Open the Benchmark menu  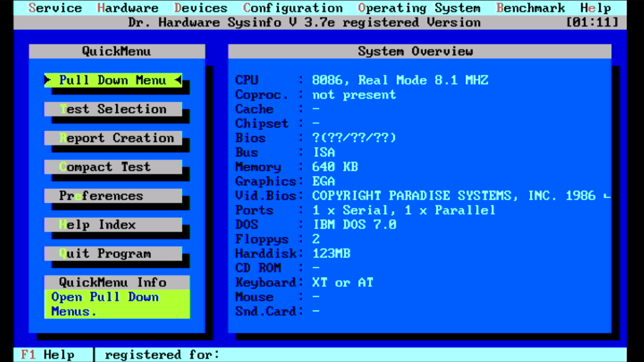(530, 8)
